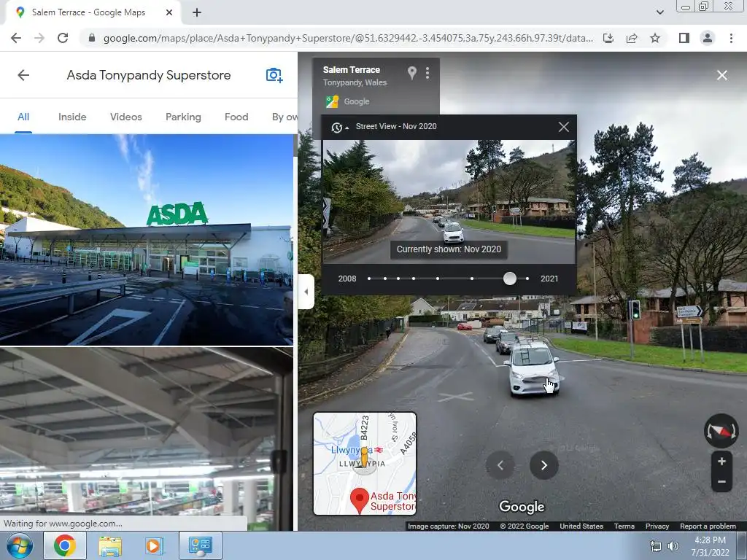Open the Privacy link

coord(657,526)
